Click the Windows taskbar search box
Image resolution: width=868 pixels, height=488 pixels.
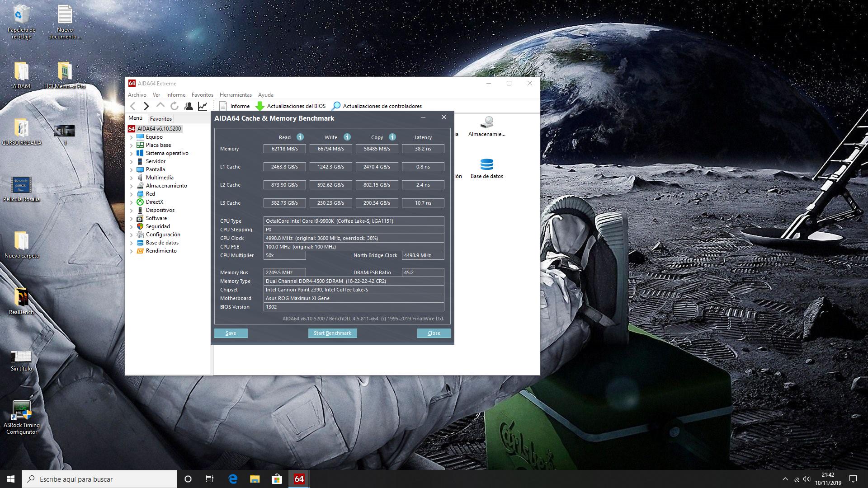[x=99, y=479]
